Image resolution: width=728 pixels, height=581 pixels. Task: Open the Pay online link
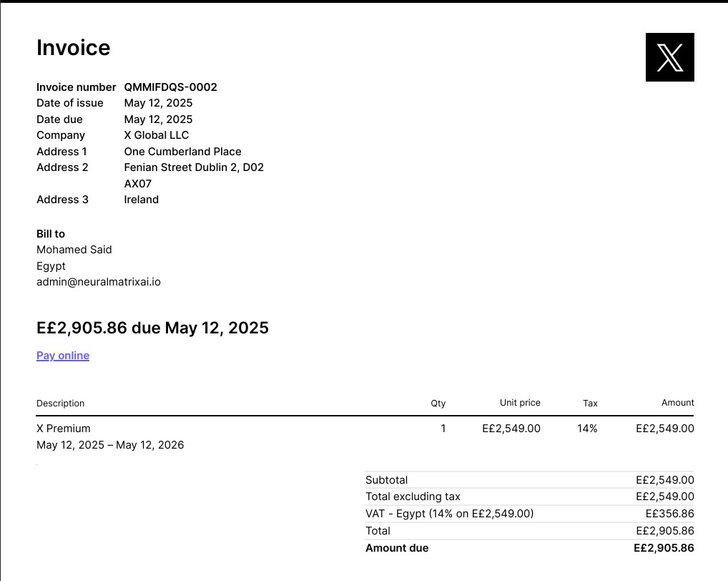tap(63, 356)
